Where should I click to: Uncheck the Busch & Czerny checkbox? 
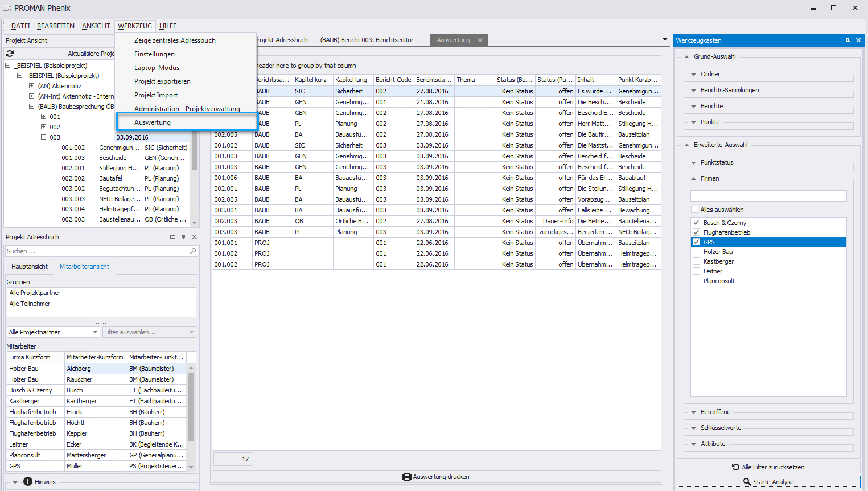[x=696, y=223]
